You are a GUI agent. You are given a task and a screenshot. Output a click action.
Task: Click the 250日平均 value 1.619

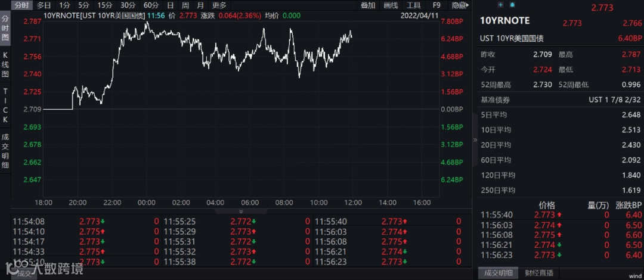631,191
